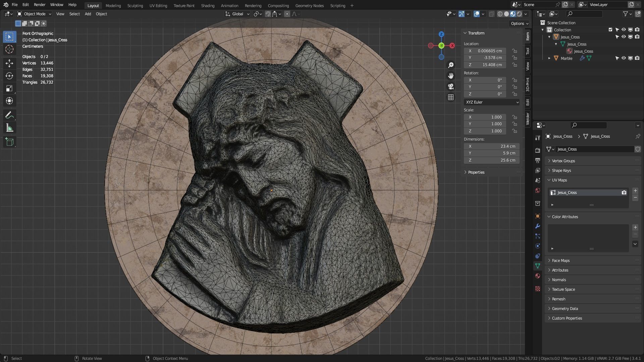Open the World properties tab icon

pos(538,190)
